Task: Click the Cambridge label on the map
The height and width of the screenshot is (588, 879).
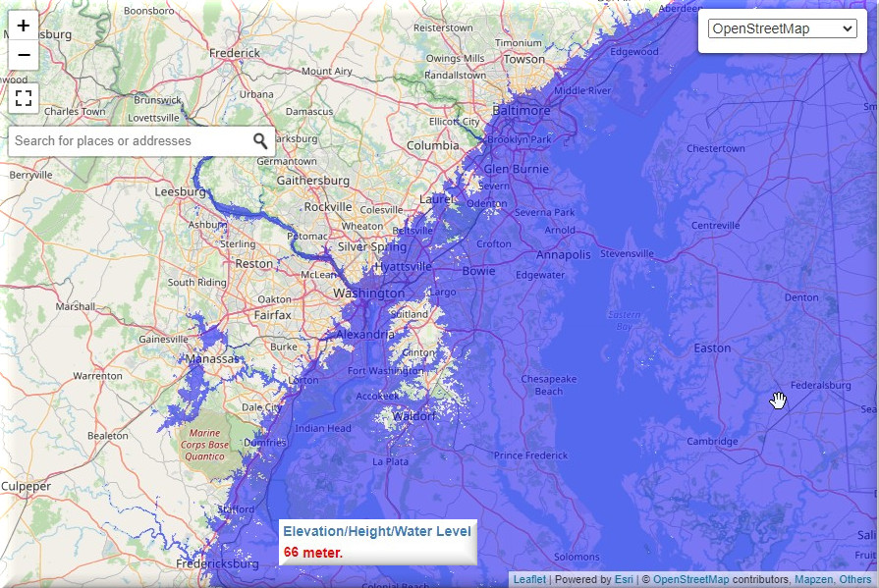Action: click(x=712, y=442)
